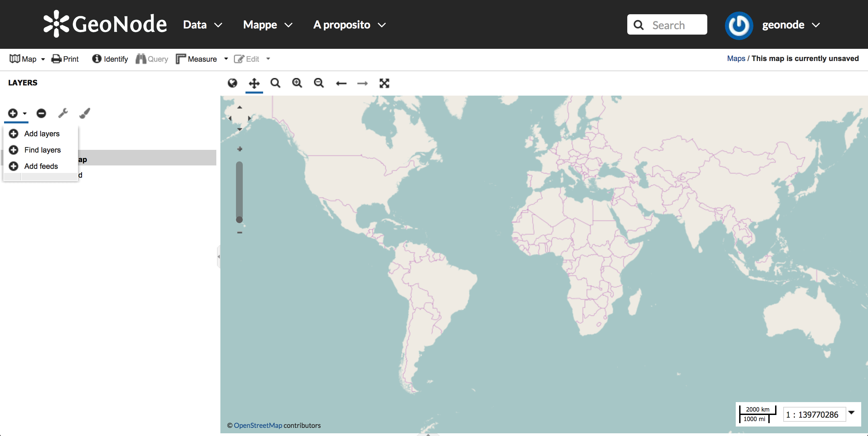The image size is (868, 436).
Task: Go to previous extent with left arrow icon
Action: tap(341, 83)
